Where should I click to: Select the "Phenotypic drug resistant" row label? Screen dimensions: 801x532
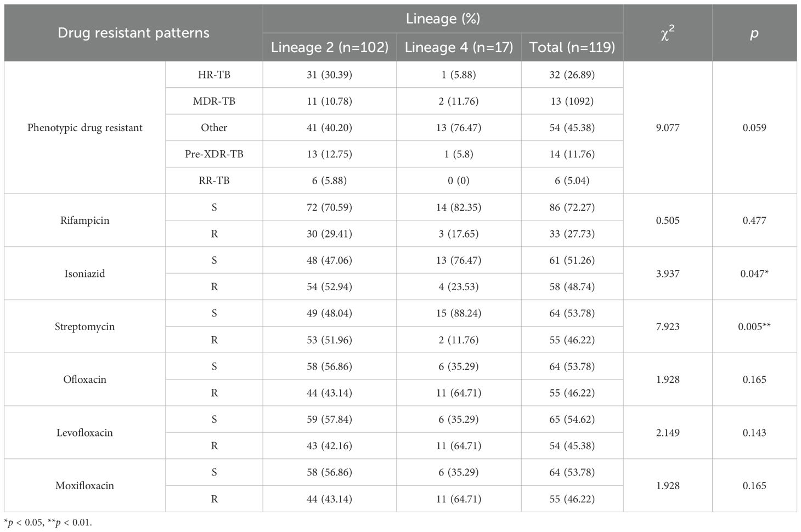[85, 128]
